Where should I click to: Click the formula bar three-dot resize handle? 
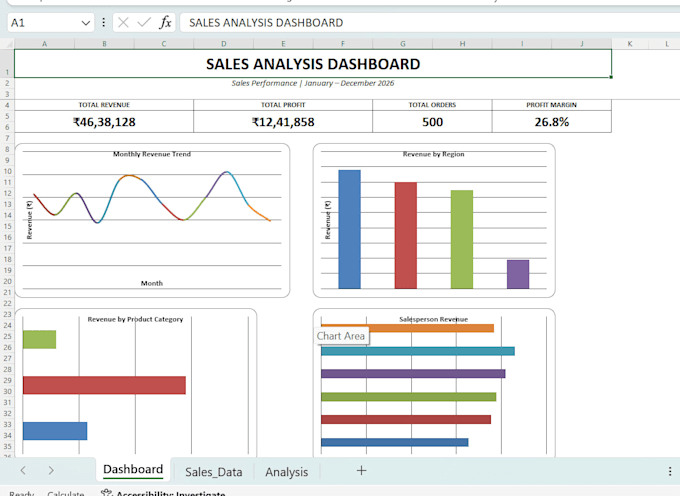click(103, 23)
